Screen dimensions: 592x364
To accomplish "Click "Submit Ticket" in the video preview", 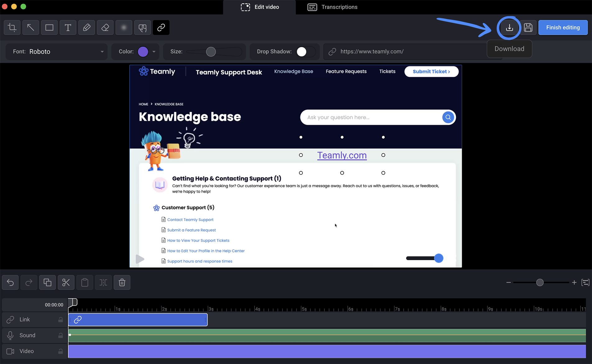I will tap(431, 71).
